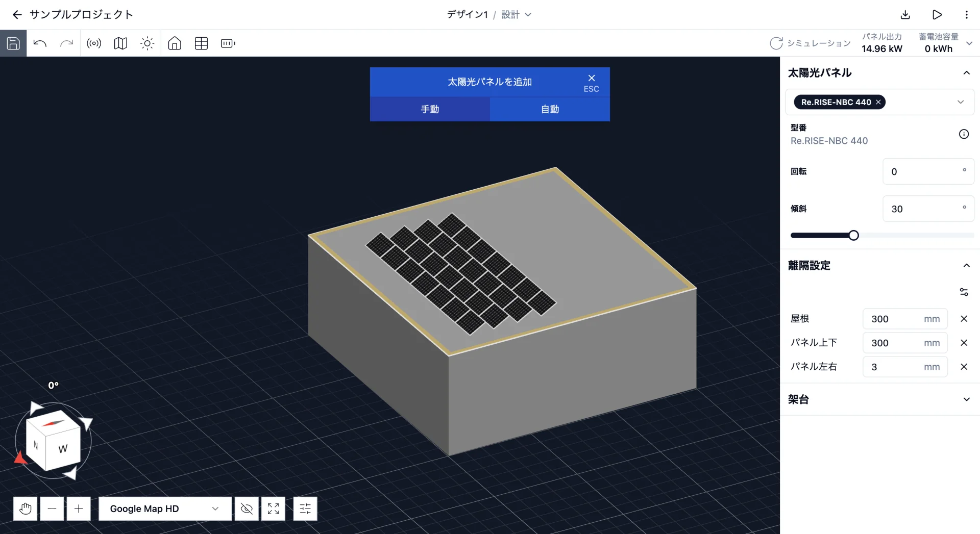This screenshot has height=534, width=980.
Task: Open the panel model selector dropdown
Action: (961, 102)
